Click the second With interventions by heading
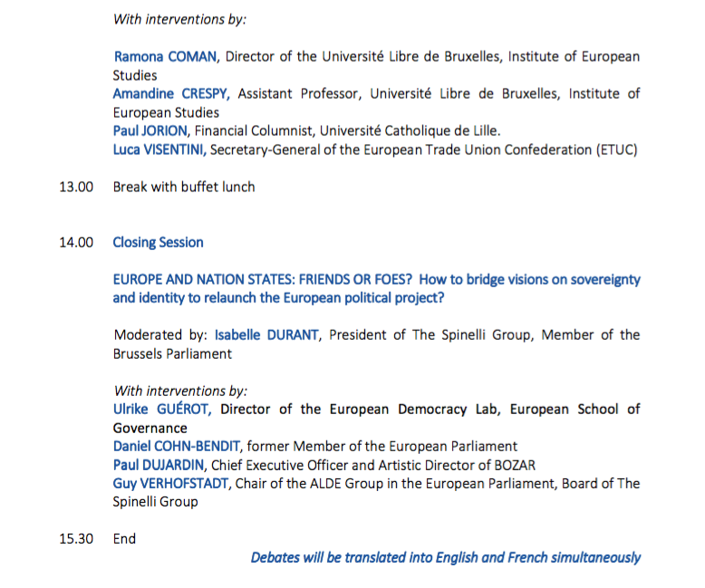 coord(180,390)
